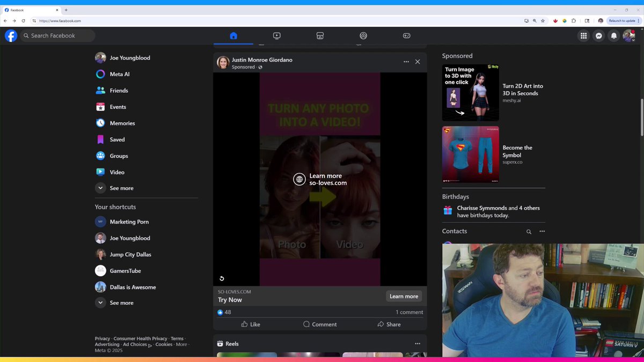
Task: Open the Menu grid icon
Action: 583,35
